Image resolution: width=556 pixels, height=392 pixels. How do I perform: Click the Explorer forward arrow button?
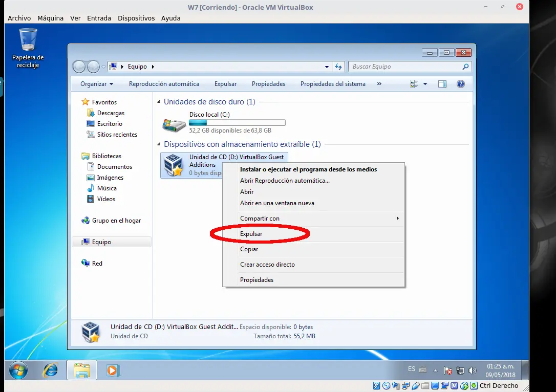coord(93,67)
